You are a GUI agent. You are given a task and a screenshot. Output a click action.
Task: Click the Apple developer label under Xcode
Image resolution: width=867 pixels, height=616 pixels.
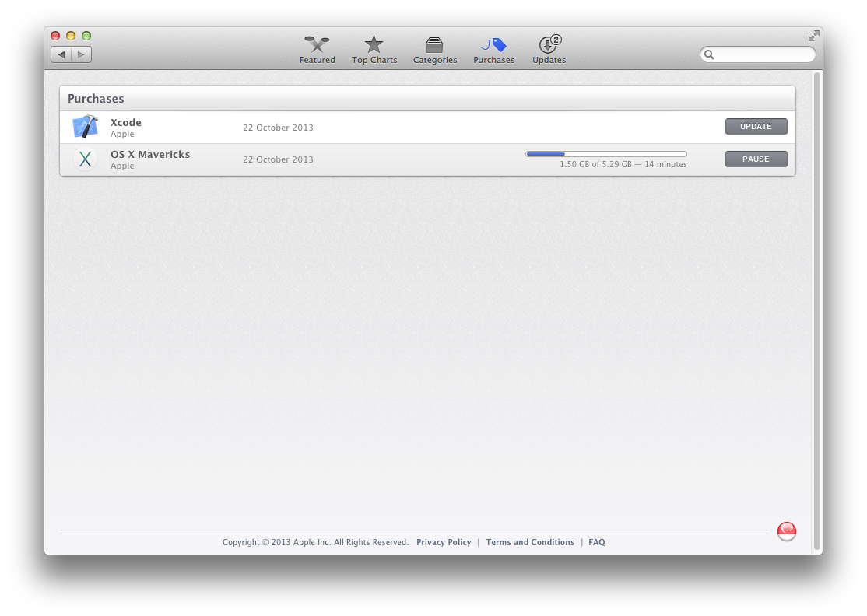(122, 134)
